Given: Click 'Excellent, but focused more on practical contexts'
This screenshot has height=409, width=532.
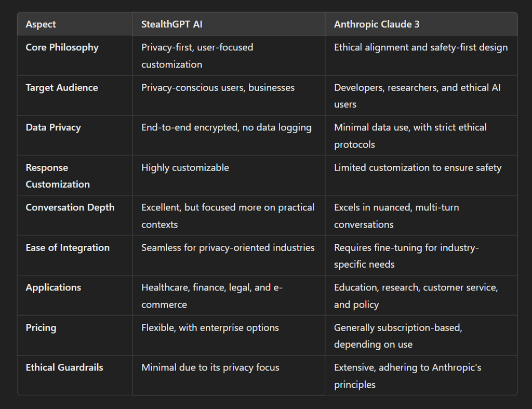Looking at the screenshot, I should point(228,216).
